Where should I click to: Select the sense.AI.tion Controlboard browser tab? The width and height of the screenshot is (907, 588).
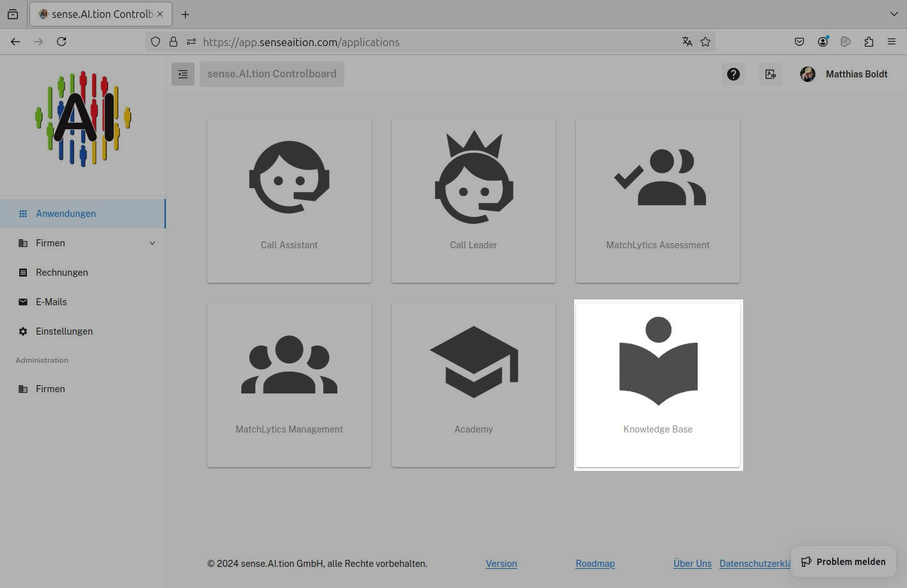click(99, 14)
